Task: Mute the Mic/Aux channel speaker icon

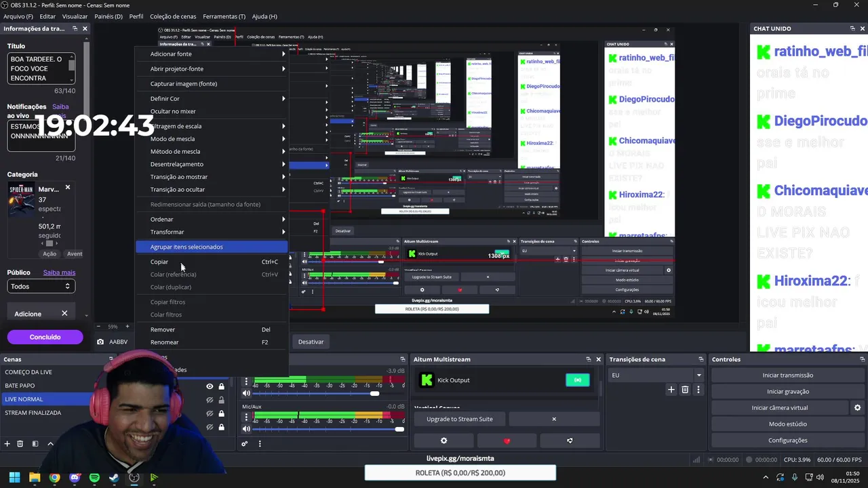Action: [246, 428]
